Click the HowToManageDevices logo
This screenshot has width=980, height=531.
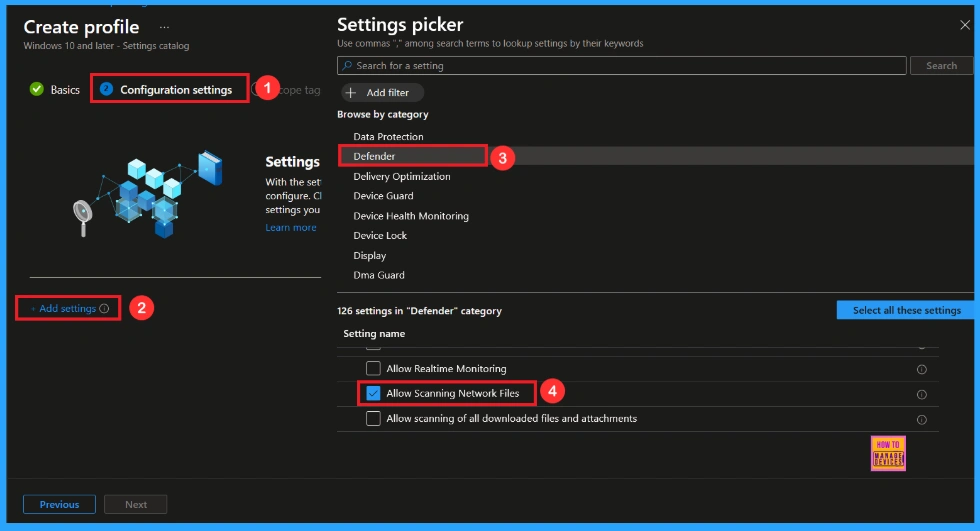point(887,452)
